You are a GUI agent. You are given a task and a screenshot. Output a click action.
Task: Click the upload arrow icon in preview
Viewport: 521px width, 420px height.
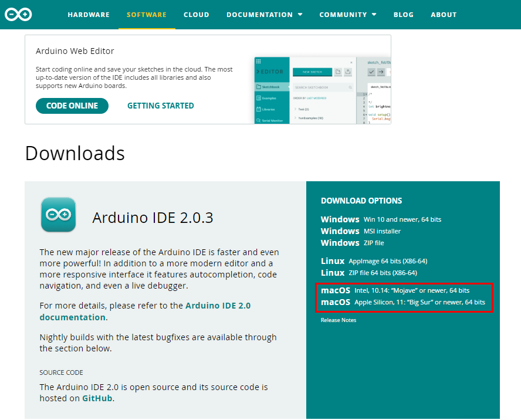381,72
